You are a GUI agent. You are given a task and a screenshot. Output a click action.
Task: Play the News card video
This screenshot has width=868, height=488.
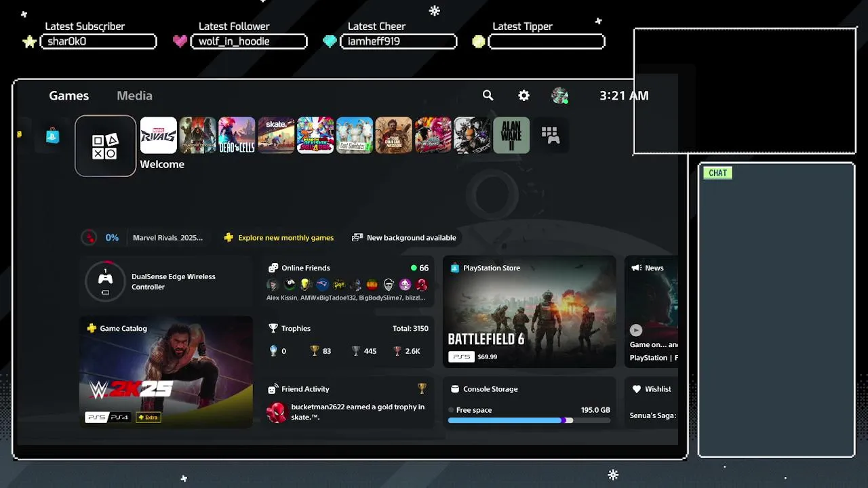tap(635, 330)
